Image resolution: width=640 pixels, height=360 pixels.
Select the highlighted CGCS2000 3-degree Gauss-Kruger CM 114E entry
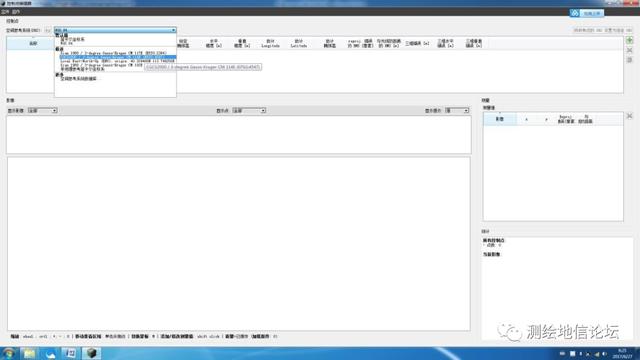(x=118, y=57)
